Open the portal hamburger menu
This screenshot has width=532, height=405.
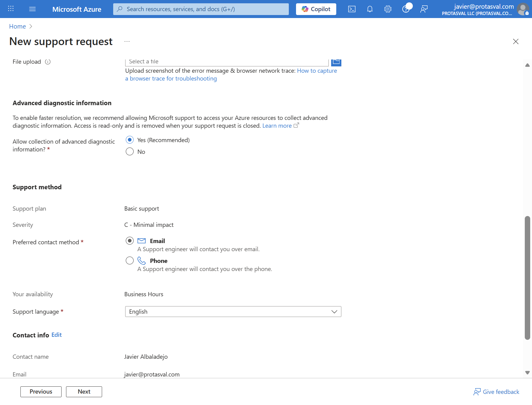[32, 9]
